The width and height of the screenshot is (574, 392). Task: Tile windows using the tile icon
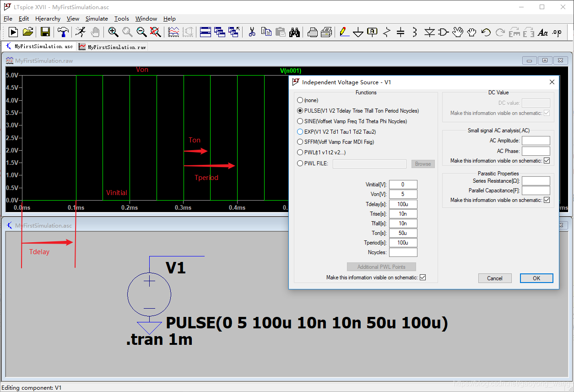point(206,32)
